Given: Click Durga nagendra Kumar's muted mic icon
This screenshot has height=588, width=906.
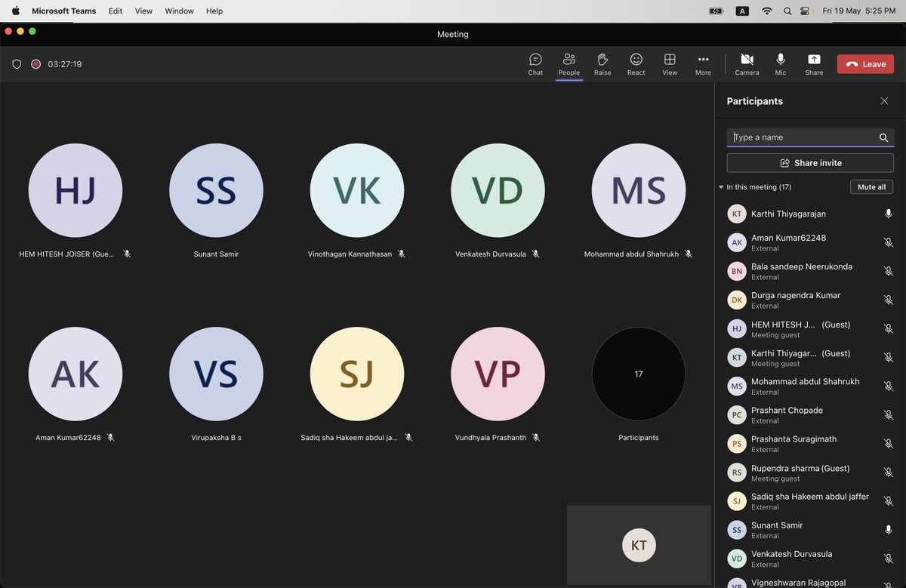Looking at the screenshot, I should (889, 300).
